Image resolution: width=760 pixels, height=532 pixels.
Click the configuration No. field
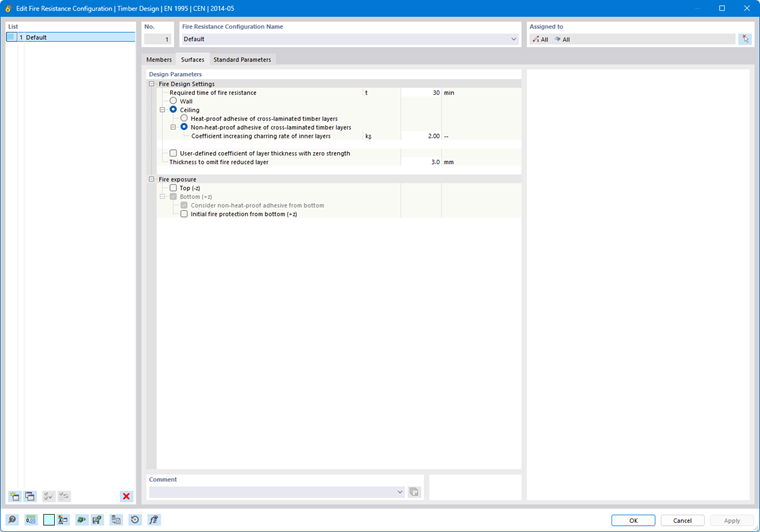(x=158, y=39)
